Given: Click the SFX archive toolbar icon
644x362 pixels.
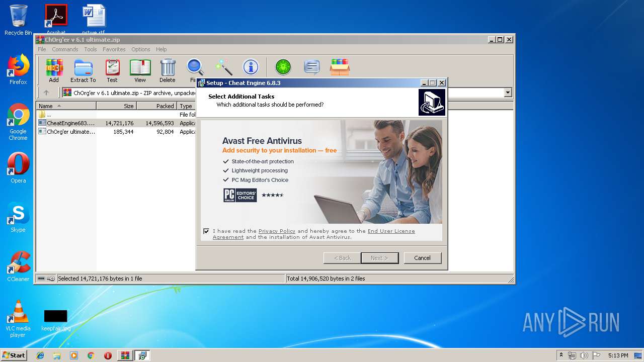Looking at the screenshot, I should click(x=340, y=67).
